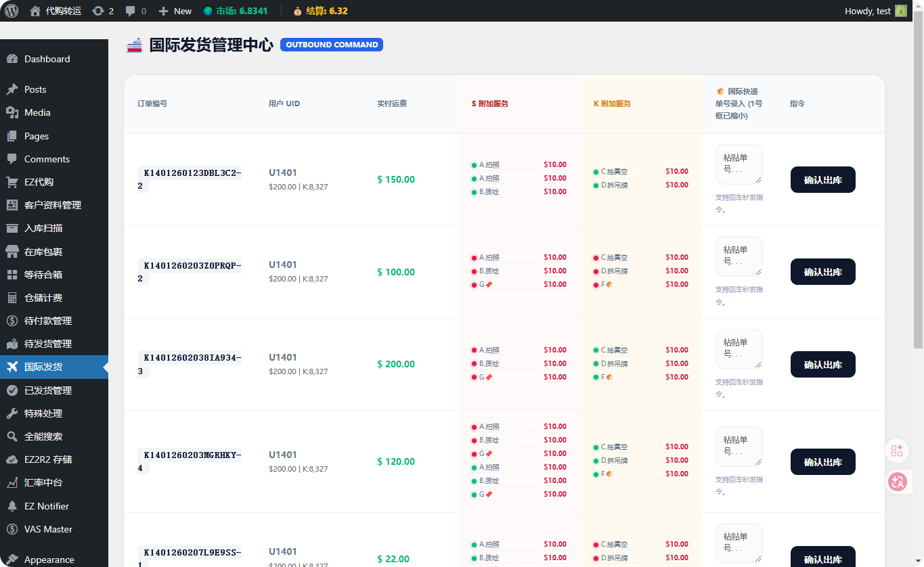Viewport: 924px width, 567px height.
Task: Open the comments bubble icon in admin bar
Action: coord(131,11)
